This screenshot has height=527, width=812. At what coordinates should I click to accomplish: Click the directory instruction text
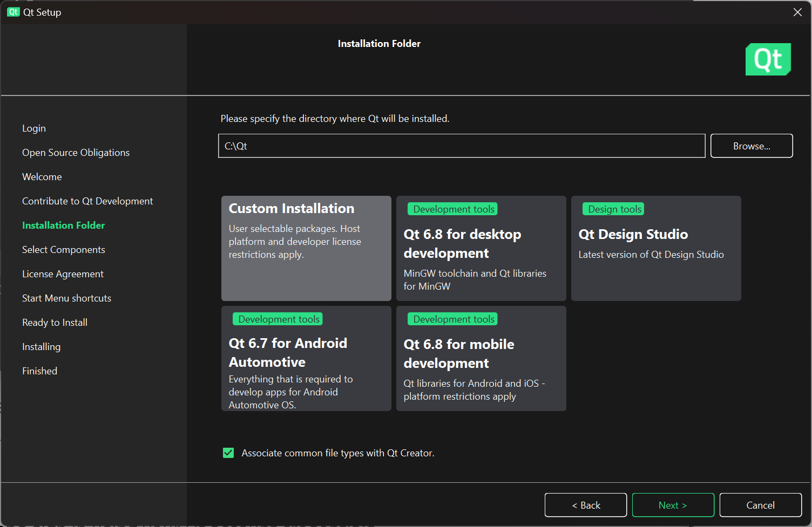(x=335, y=119)
